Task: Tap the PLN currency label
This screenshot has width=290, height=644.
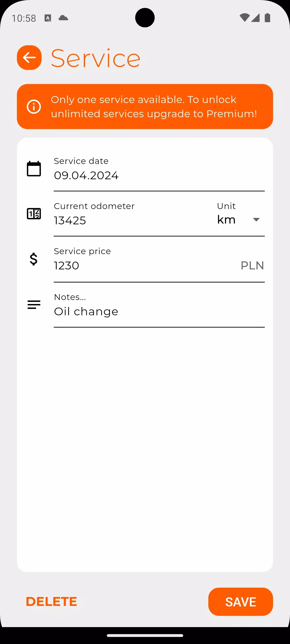Action: [252, 266]
